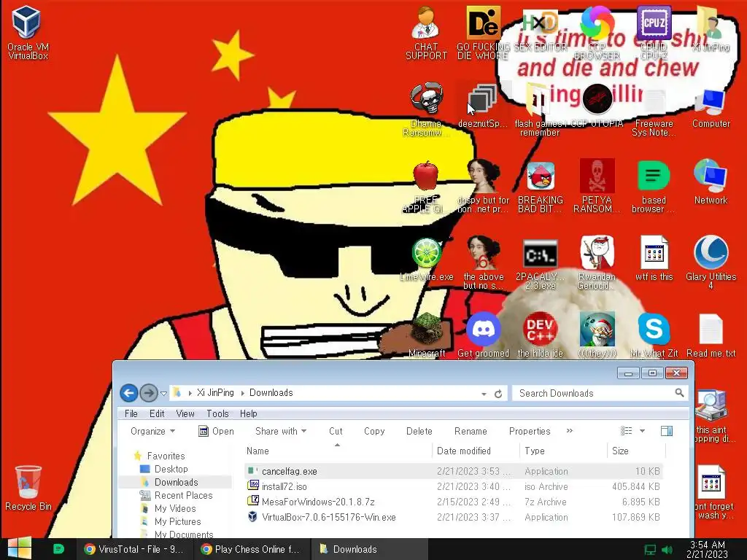Select Desktop under Favorites
747x560 pixels.
click(x=164, y=469)
